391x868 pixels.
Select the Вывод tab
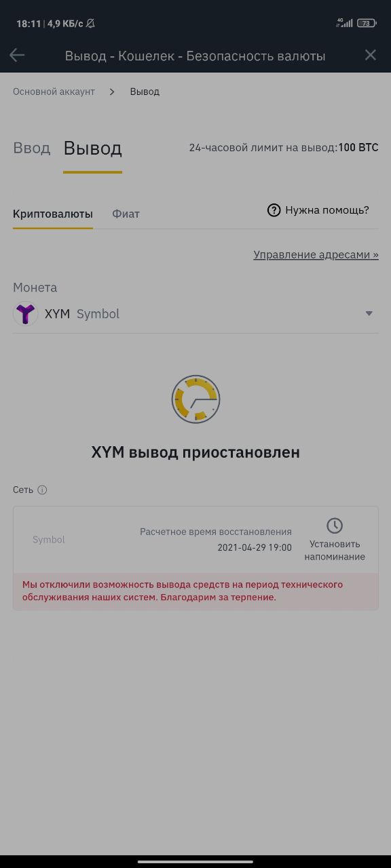92,149
